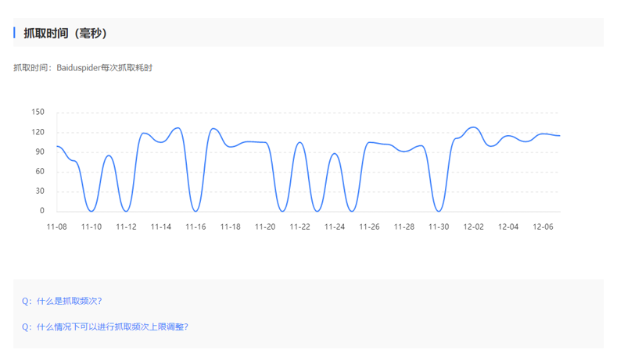Click the 11-10 x-axis date label
The width and height of the screenshot is (624, 364).
[91, 227]
